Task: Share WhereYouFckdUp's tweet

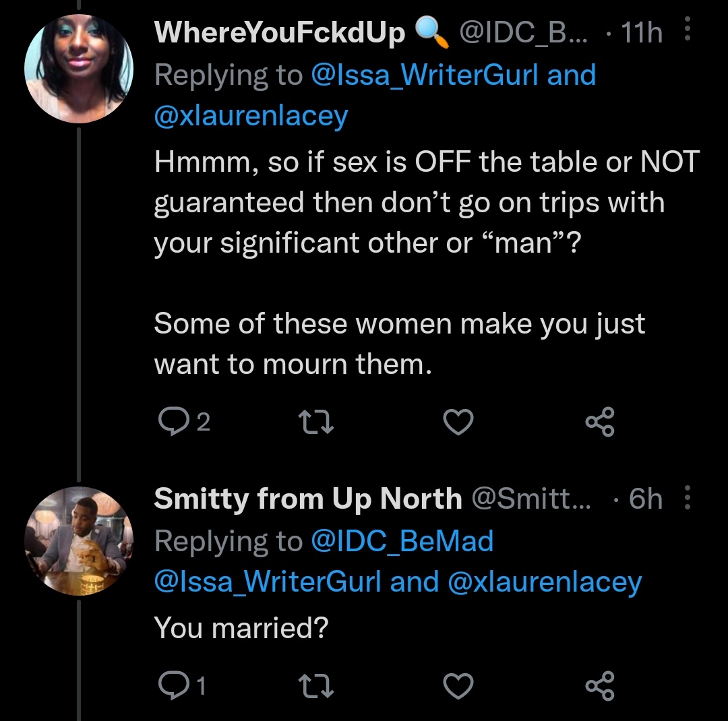Action: (600, 422)
